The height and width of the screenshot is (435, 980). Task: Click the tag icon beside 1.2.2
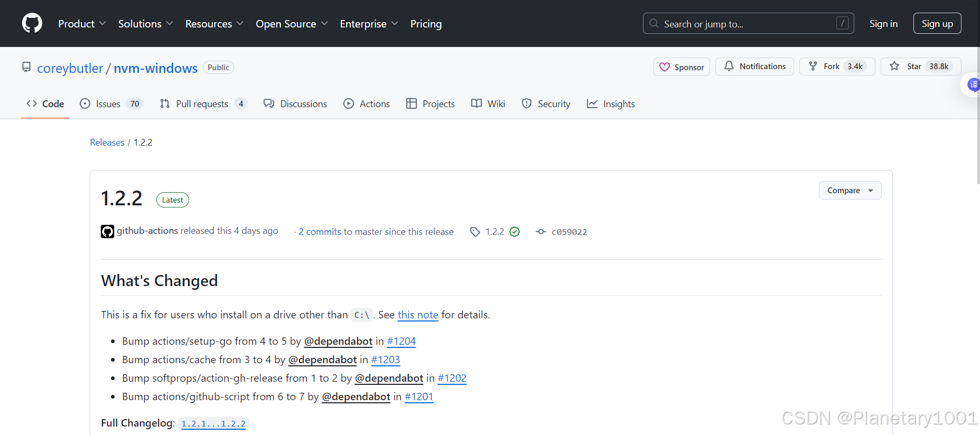(x=475, y=232)
